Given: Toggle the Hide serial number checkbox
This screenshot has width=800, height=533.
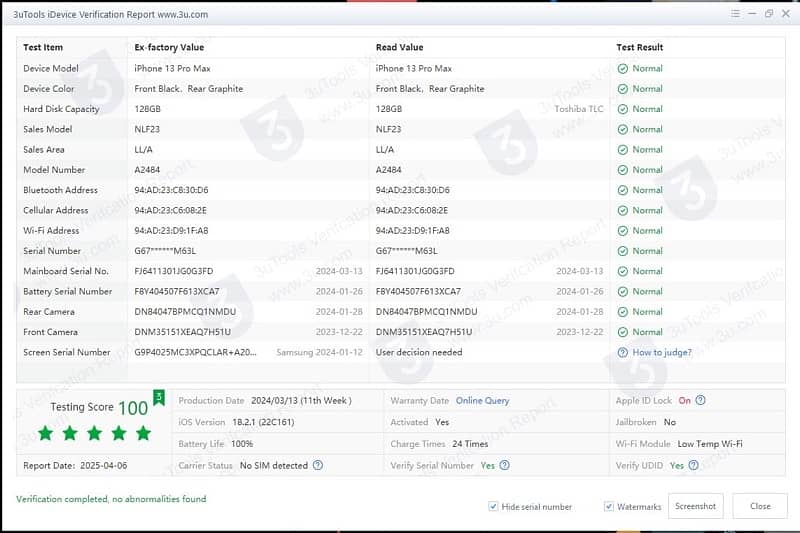Looking at the screenshot, I should point(493,506).
